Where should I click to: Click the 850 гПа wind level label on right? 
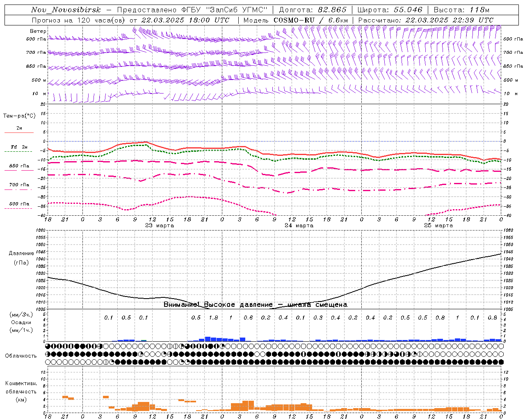pyautogui.click(x=513, y=66)
